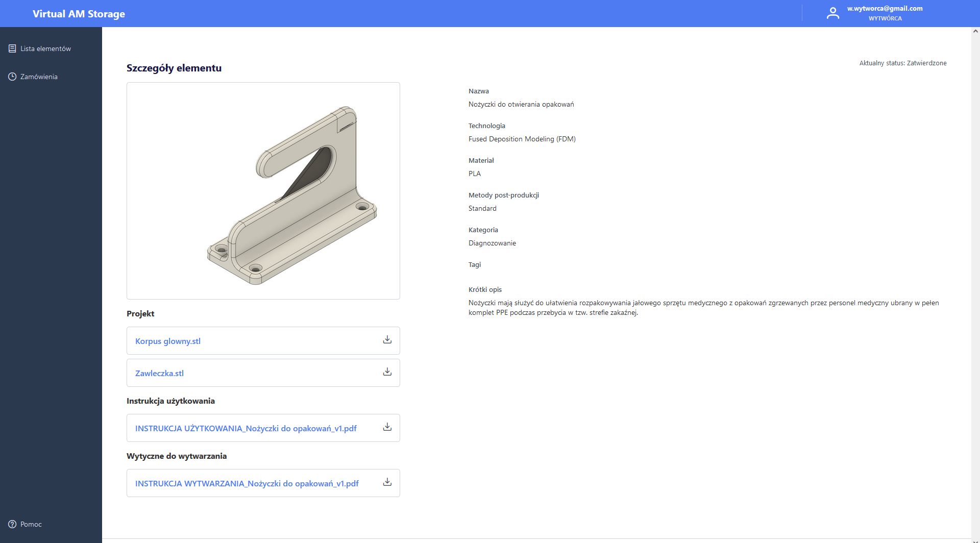Click the Pomoc label in the sidebar

[x=31, y=524]
